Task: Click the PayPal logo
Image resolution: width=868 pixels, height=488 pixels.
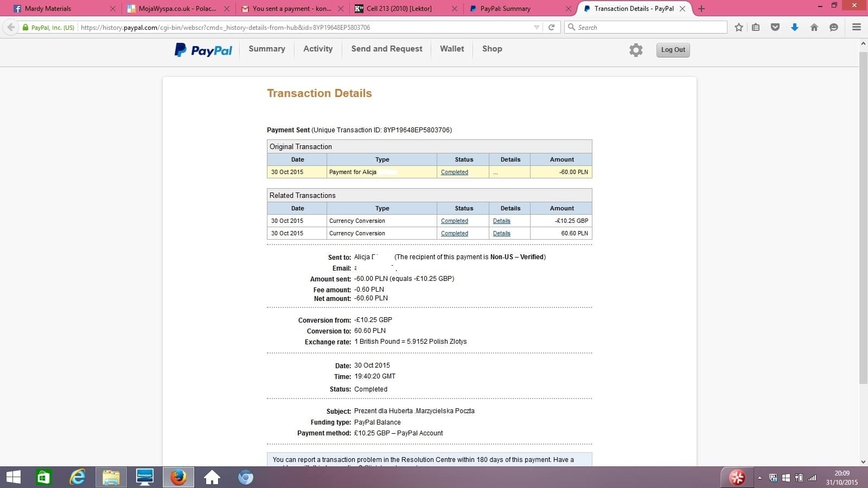Action: point(203,50)
